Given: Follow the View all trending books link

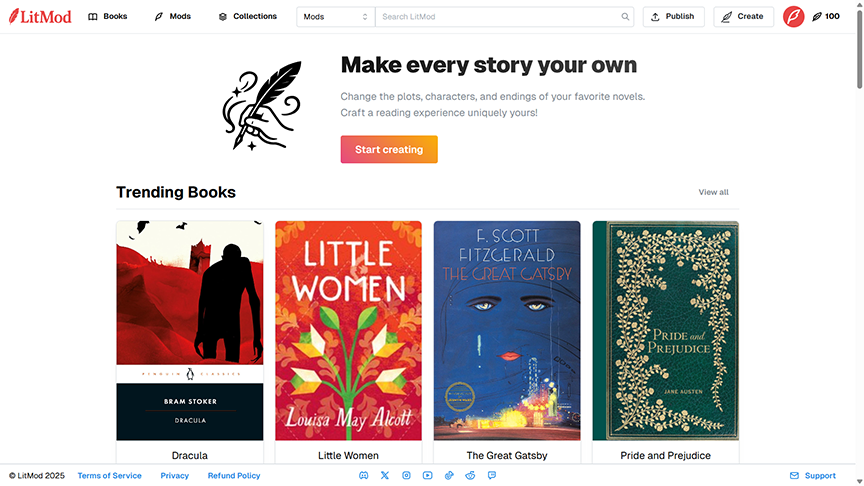Looking at the screenshot, I should pos(713,192).
